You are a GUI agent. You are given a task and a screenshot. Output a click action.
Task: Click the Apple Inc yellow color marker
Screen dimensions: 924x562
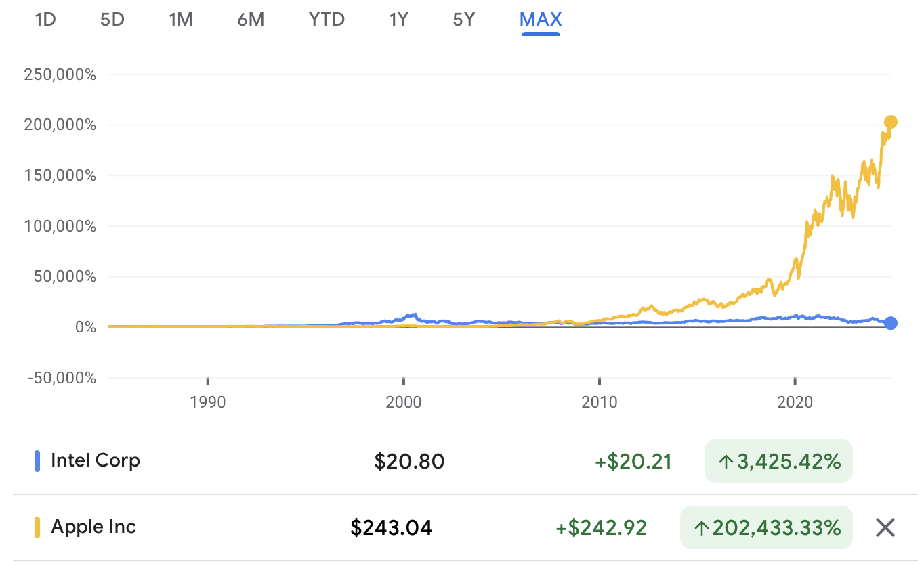point(38,527)
